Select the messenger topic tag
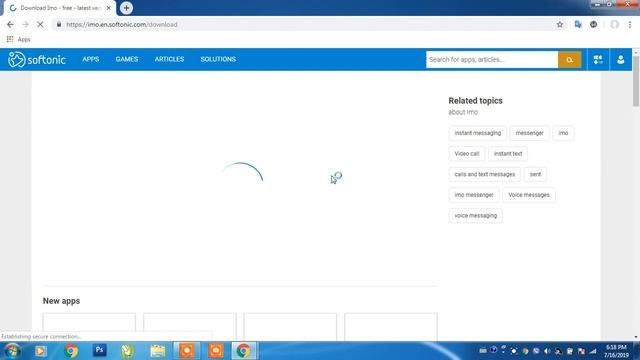Viewport: 640px width, 360px height. [x=529, y=133]
